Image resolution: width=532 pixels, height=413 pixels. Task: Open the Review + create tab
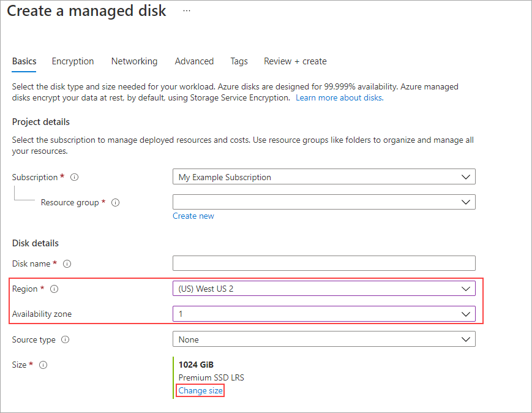295,61
